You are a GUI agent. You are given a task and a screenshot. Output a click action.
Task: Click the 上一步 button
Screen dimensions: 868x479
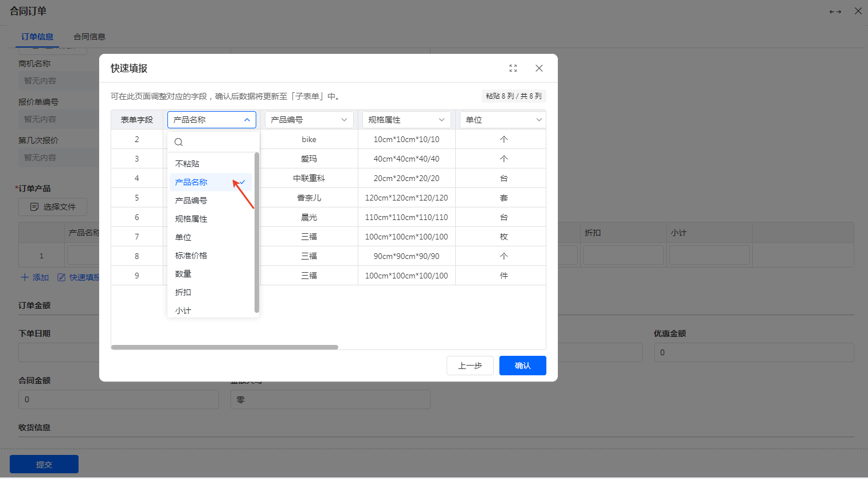pos(470,366)
